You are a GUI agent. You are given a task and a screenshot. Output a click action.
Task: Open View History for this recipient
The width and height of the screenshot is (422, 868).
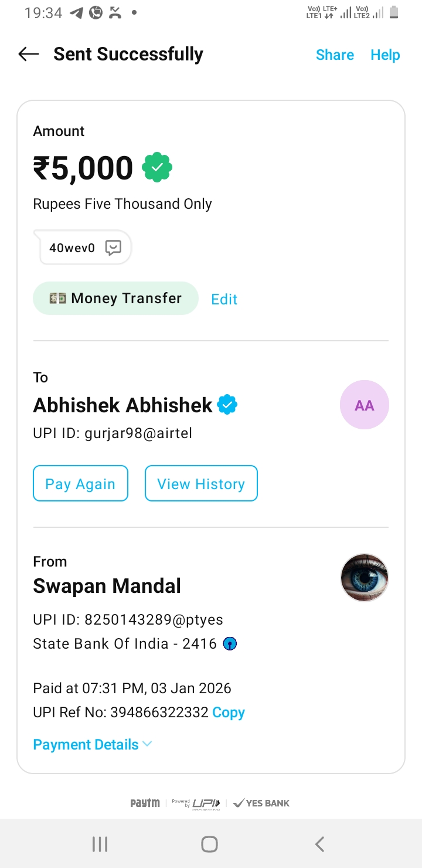(201, 484)
